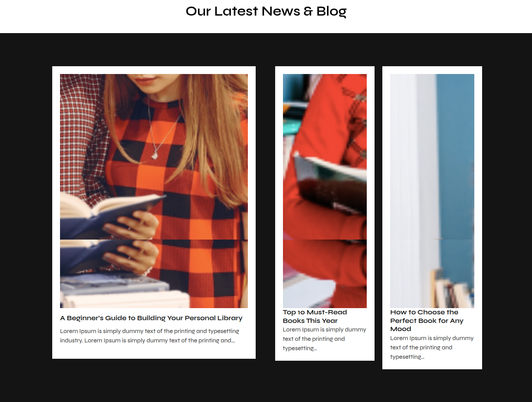
Task: Click the open book held against red jacket
Action: point(329,183)
